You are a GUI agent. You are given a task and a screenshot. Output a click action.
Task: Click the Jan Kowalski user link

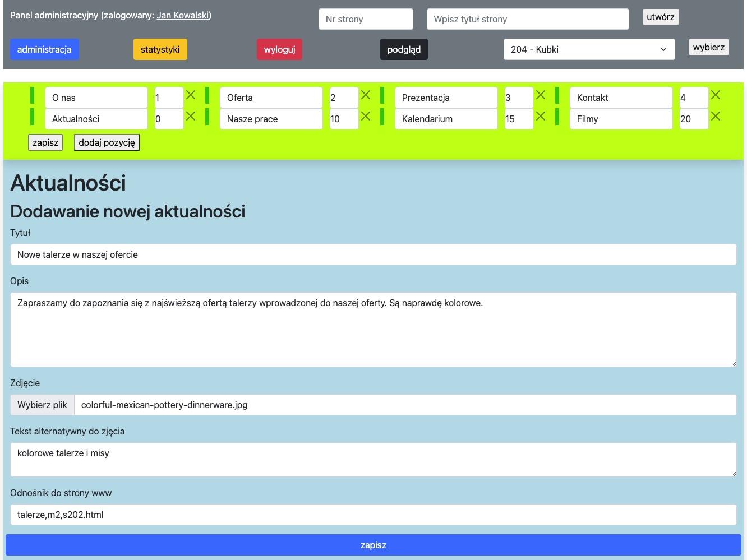183,15
